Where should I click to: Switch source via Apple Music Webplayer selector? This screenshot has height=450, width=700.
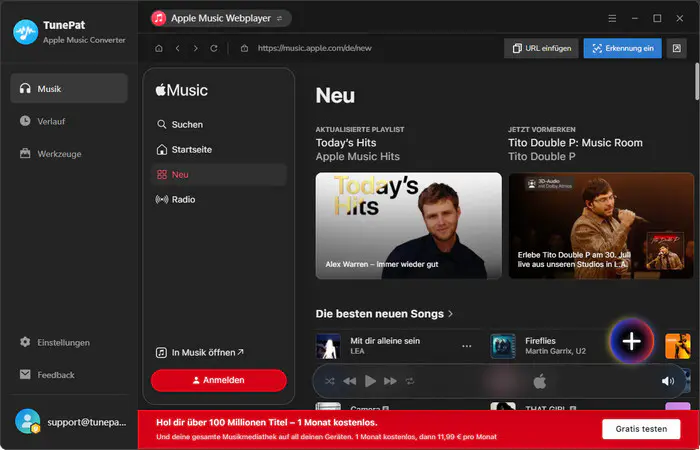pyautogui.click(x=221, y=18)
